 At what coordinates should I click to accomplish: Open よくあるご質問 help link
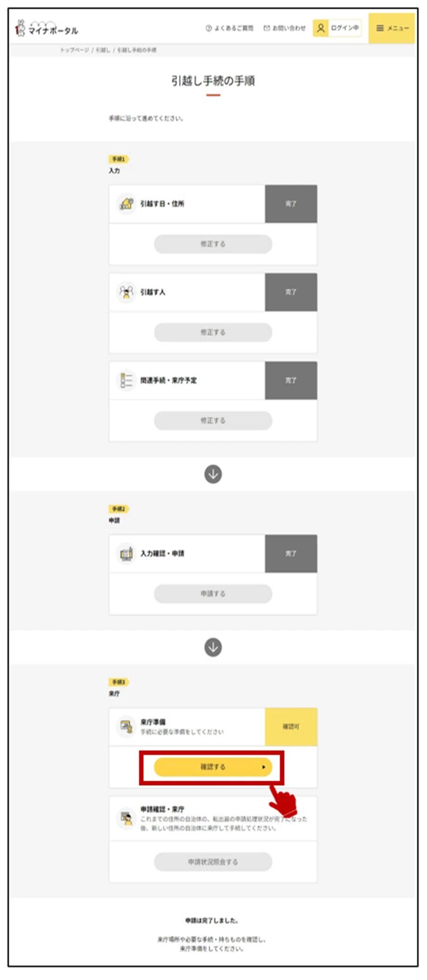[x=230, y=28]
